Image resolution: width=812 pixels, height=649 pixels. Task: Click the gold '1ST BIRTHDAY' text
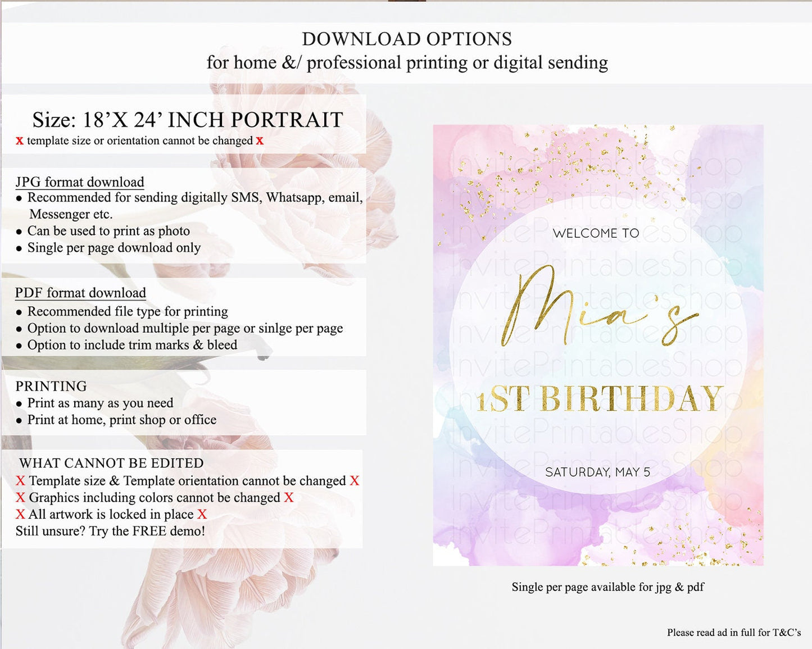[600, 398]
